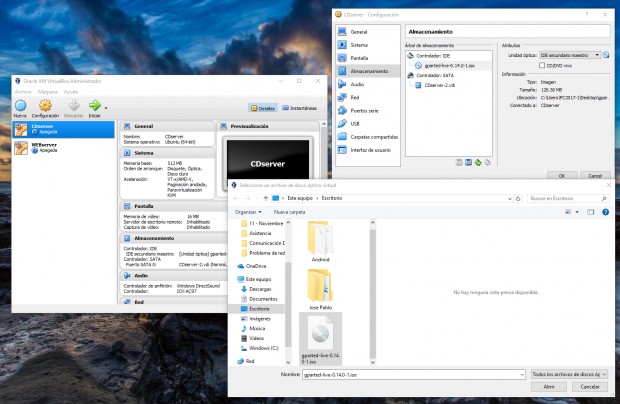This screenshot has width=620, height=404.
Task: Select Documentos in navigation pane
Action: tap(259, 299)
